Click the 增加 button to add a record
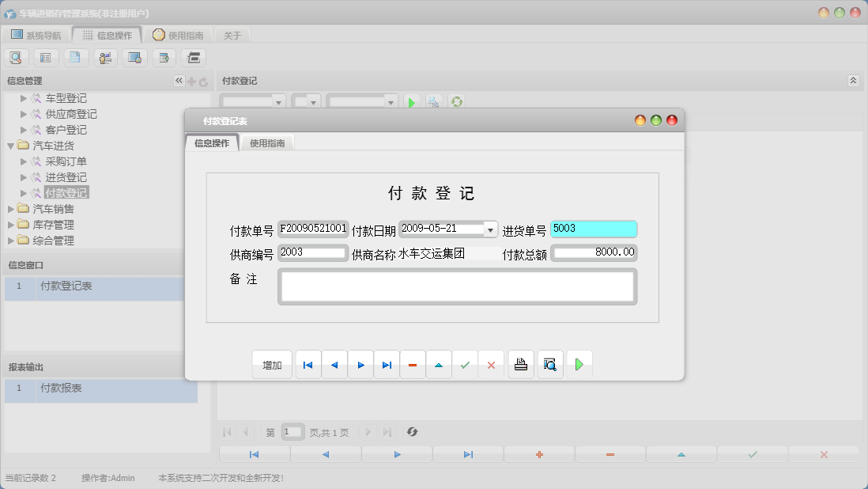 [272, 364]
